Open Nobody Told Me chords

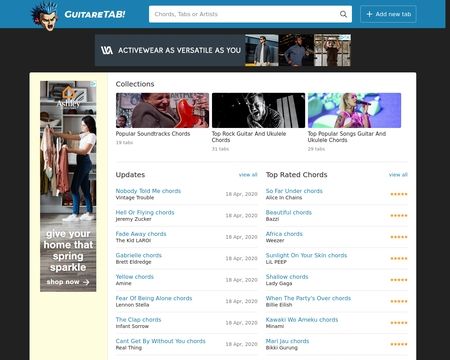pyautogui.click(x=148, y=191)
